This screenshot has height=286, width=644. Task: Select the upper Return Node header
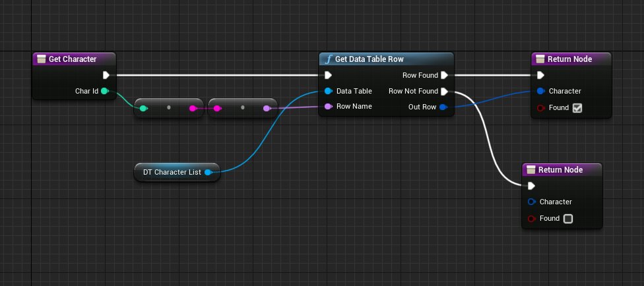coord(571,59)
